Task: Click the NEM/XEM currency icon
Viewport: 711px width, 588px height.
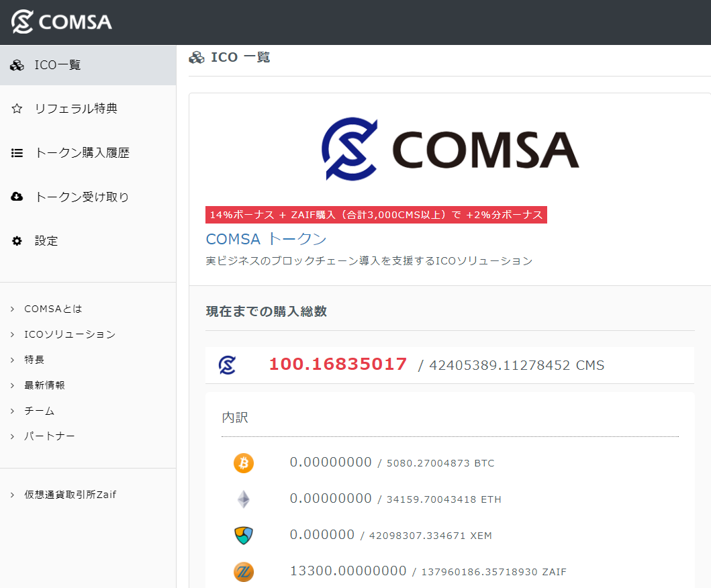Action: click(x=244, y=535)
